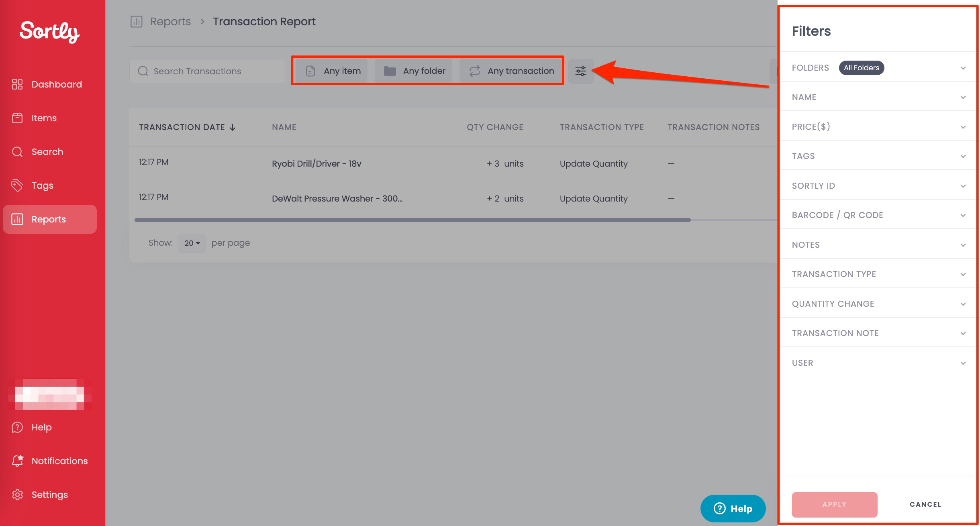Click the Sortly logo
Viewport: 980px width, 526px height.
click(49, 31)
